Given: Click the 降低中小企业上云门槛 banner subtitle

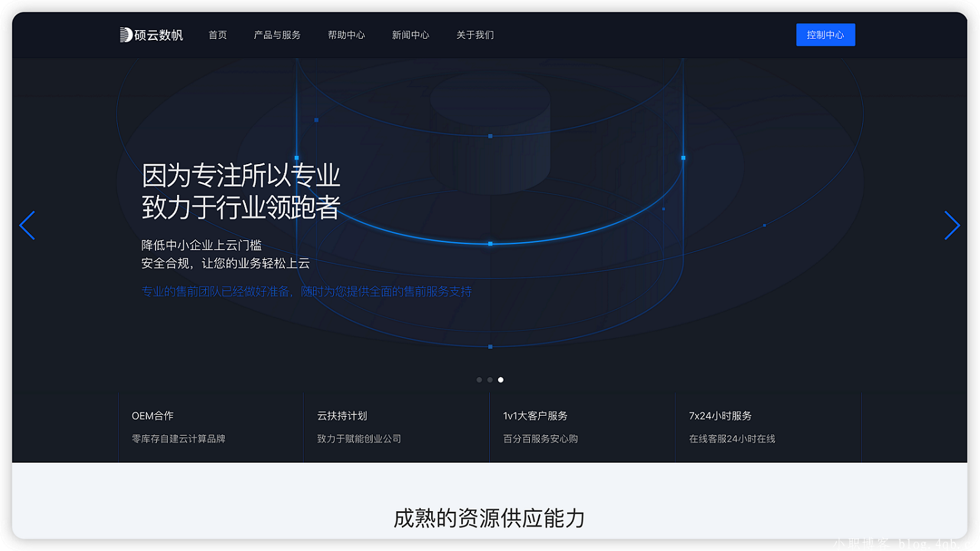Looking at the screenshot, I should (x=202, y=245).
